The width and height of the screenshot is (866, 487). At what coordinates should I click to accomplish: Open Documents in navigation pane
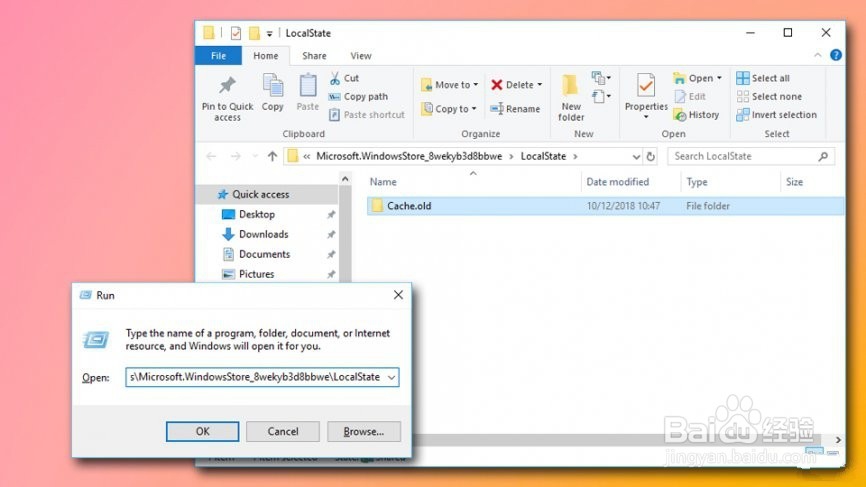point(263,254)
